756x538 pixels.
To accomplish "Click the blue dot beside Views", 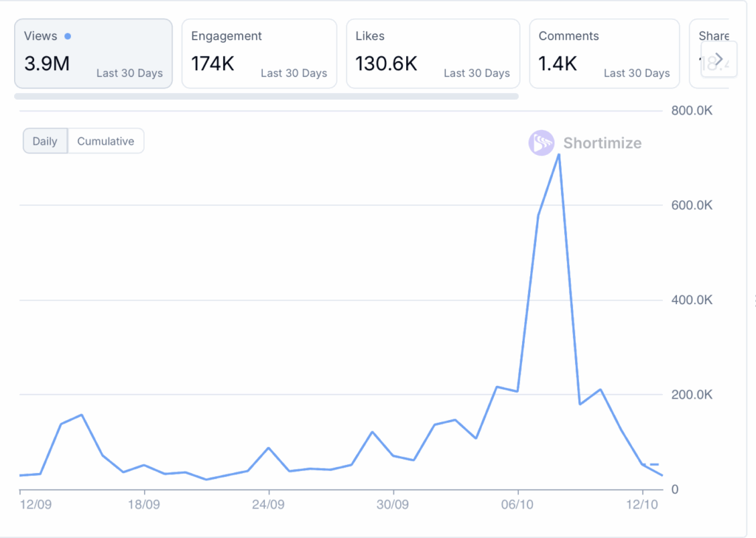I will click(68, 36).
